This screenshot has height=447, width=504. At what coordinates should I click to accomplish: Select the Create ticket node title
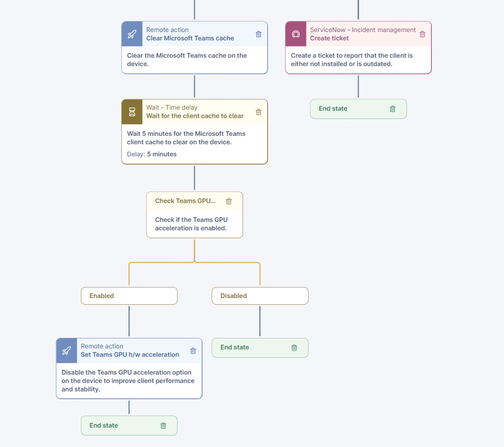[x=329, y=38]
